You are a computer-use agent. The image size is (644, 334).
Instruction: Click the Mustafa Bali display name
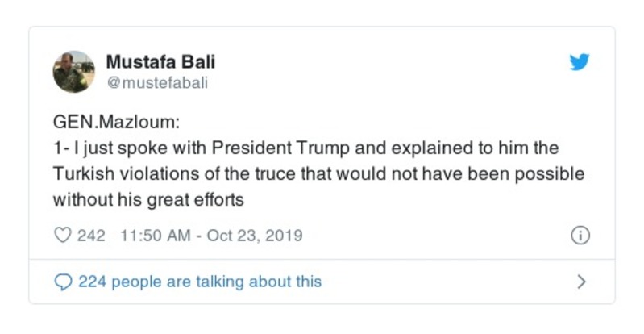tap(160, 62)
